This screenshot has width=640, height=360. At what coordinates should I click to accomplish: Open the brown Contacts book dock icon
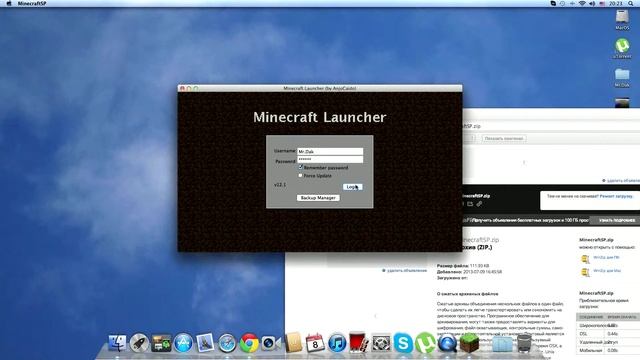[x=293, y=343]
